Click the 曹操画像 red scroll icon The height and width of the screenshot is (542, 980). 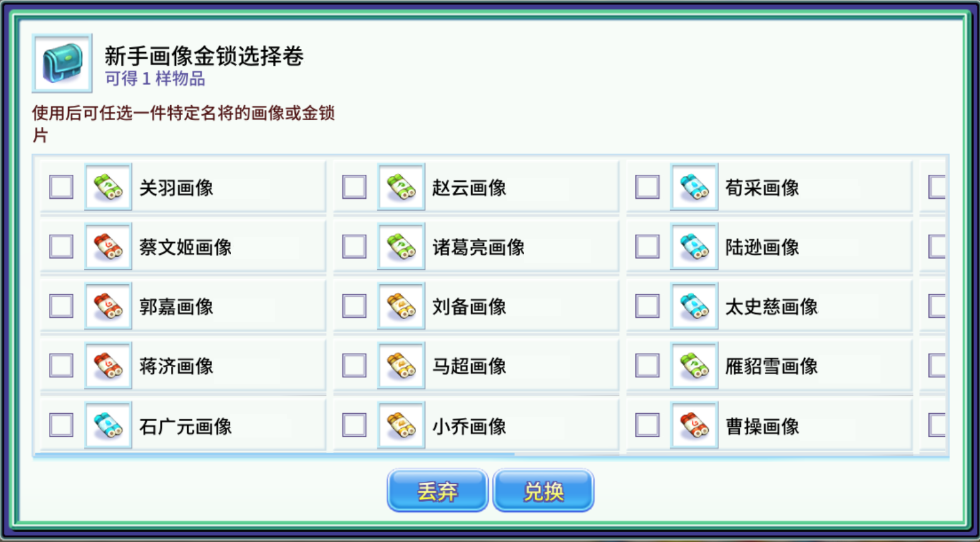tap(694, 426)
